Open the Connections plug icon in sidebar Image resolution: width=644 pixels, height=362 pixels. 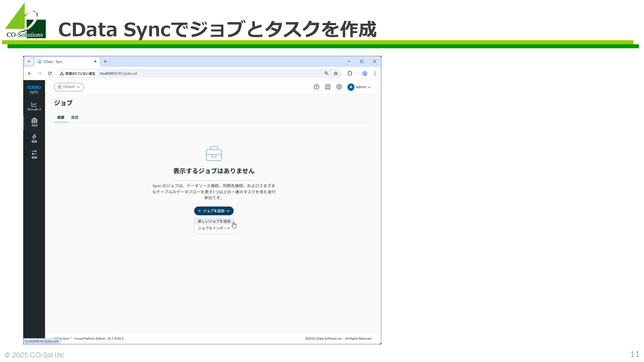click(x=34, y=138)
